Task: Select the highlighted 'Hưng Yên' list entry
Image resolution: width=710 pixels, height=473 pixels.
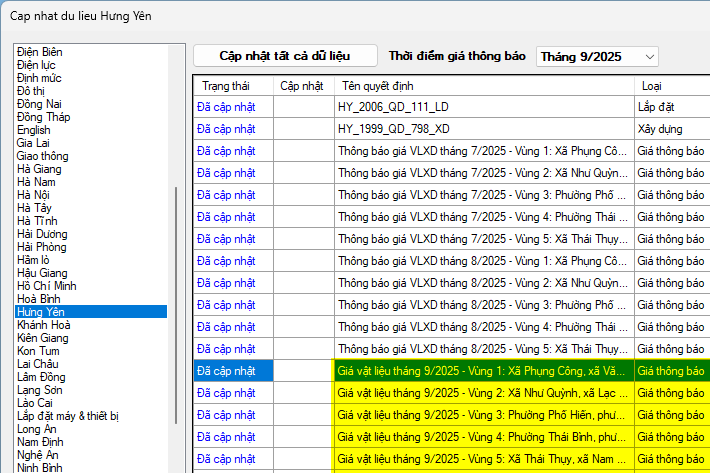Action: point(41,312)
